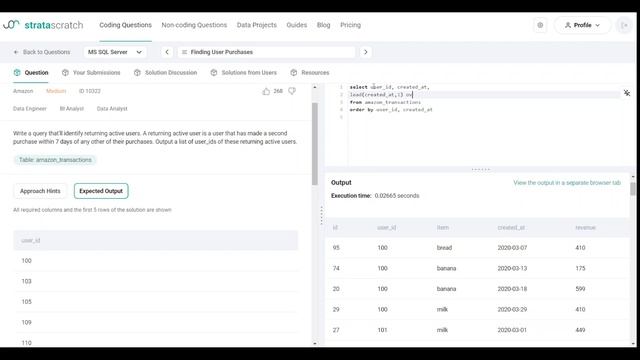Click the ID 10322 label
This screenshot has width=640, height=360.
pos(90,91)
